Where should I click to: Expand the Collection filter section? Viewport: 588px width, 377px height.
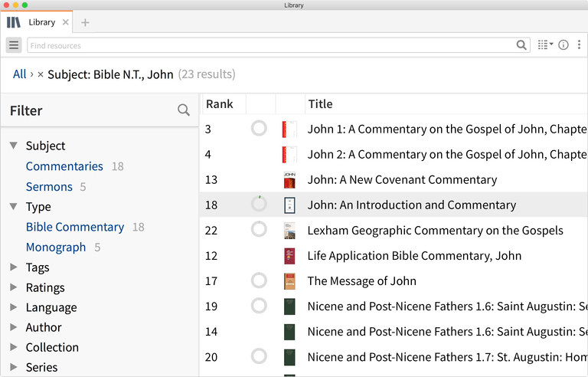coord(14,347)
